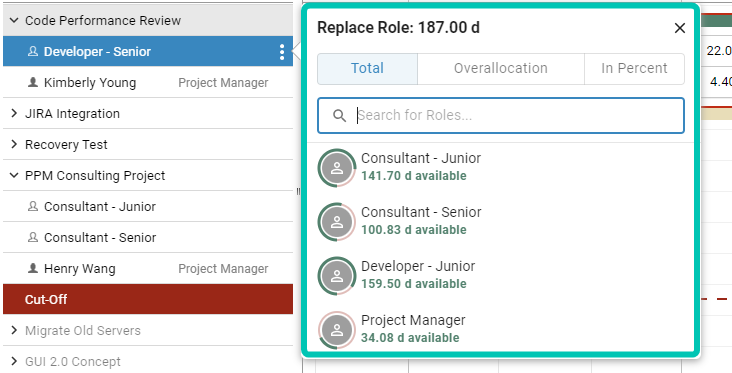Expand the GUI 2.0 Concept project

point(14,361)
